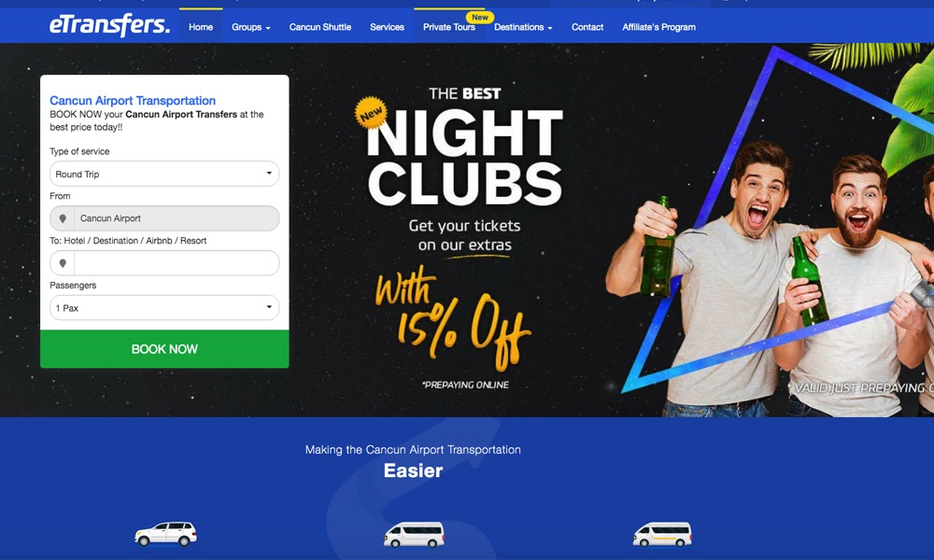Click the green BOOK NOW button
The height and width of the screenshot is (560, 934).
[164, 349]
